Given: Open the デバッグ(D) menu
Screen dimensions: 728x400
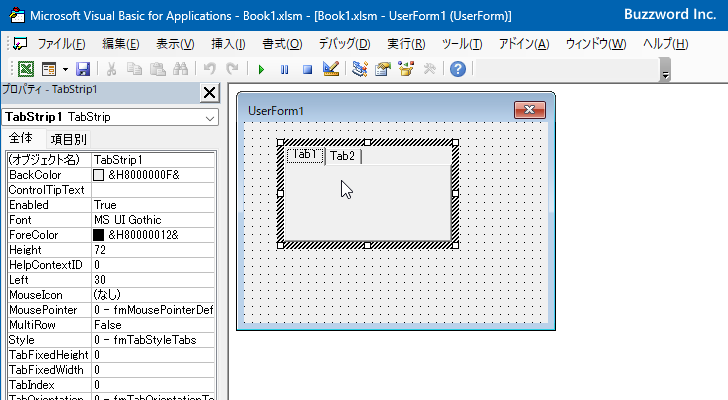Looking at the screenshot, I should pyautogui.click(x=344, y=44).
